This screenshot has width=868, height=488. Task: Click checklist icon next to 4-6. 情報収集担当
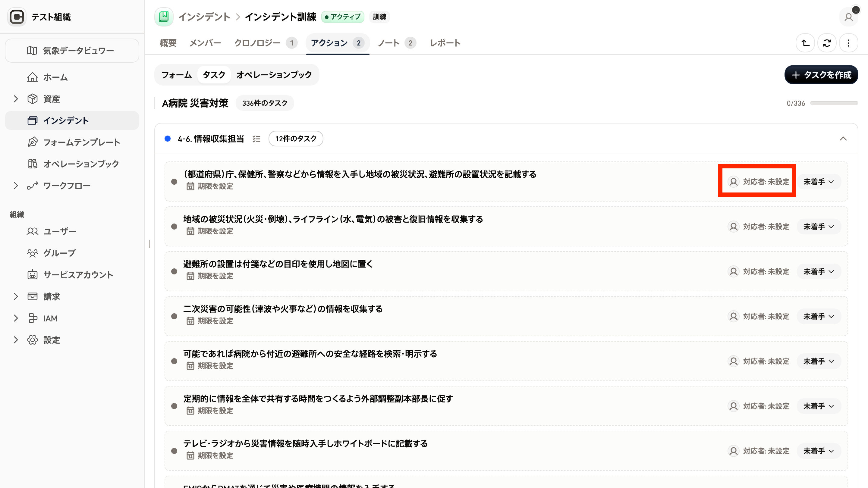(x=256, y=139)
